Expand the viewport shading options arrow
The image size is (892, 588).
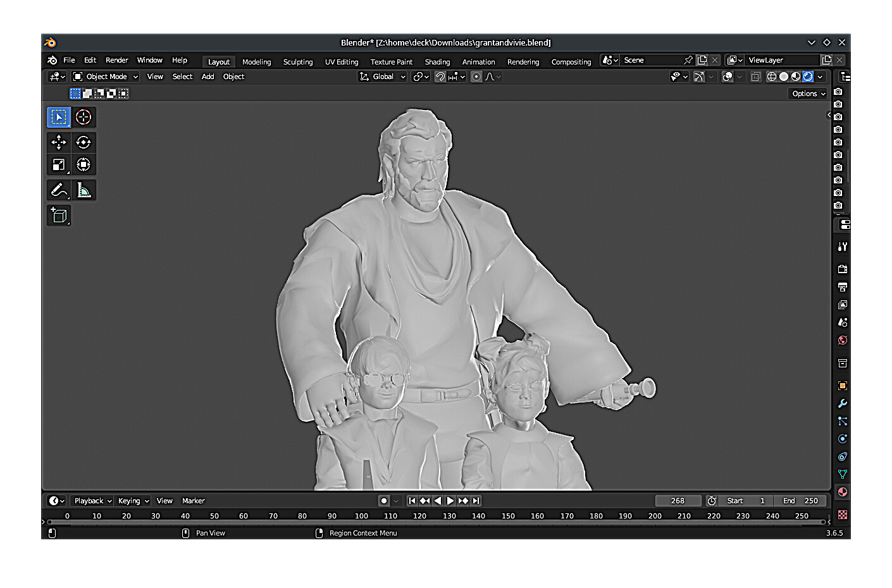pos(821,77)
